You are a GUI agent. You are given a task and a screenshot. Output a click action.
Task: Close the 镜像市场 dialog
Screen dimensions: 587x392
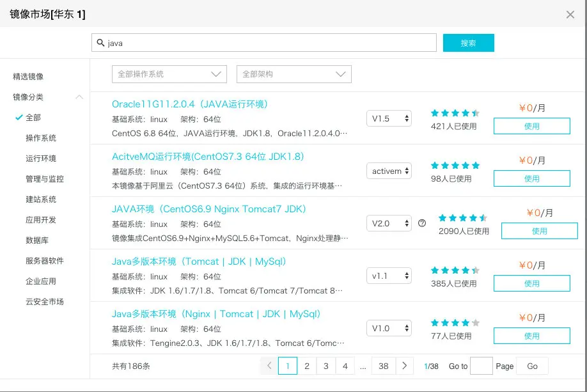click(x=570, y=15)
